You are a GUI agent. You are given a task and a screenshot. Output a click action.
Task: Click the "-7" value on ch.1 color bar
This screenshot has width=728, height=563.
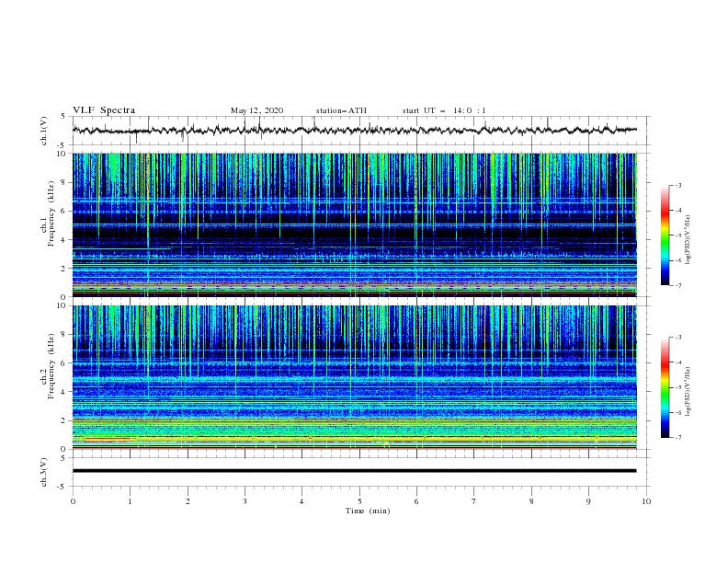677,285
